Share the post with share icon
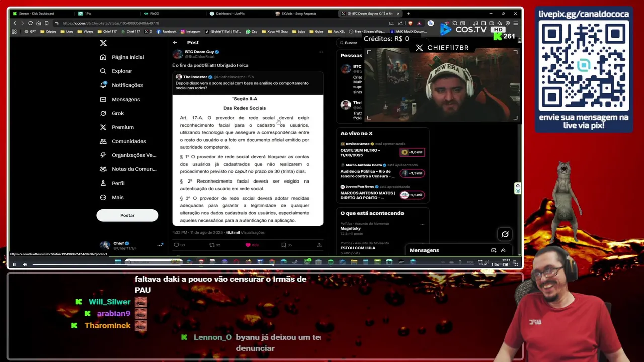This screenshot has height=362, width=644. pos(319,245)
